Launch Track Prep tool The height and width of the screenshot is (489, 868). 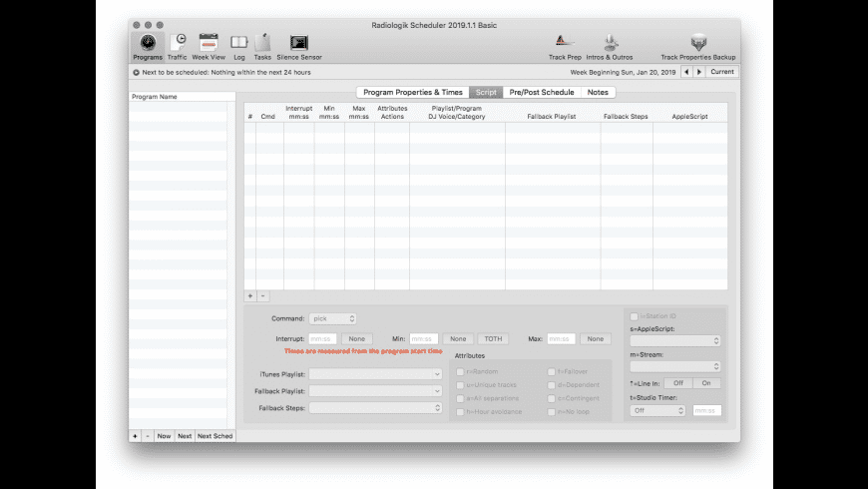pos(565,44)
